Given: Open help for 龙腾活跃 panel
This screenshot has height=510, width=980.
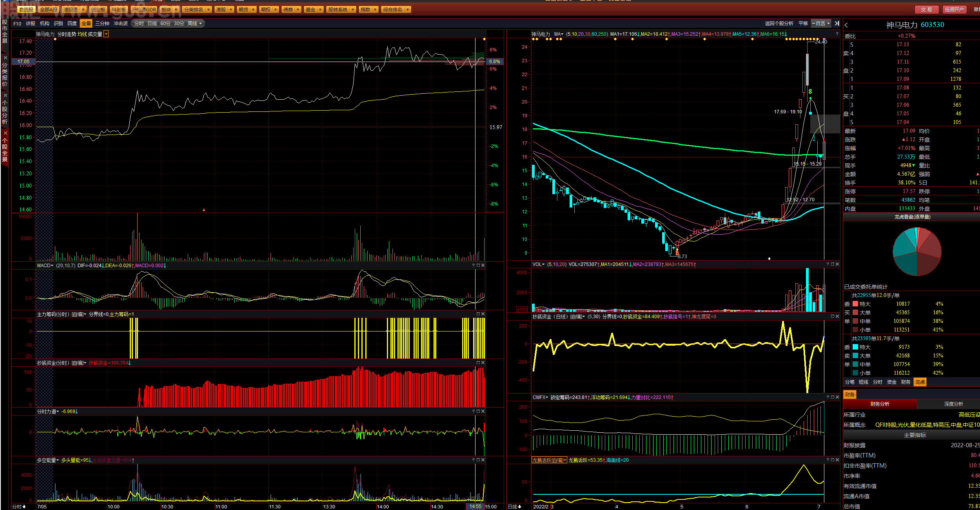Looking at the screenshot, I should tap(828, 460).
